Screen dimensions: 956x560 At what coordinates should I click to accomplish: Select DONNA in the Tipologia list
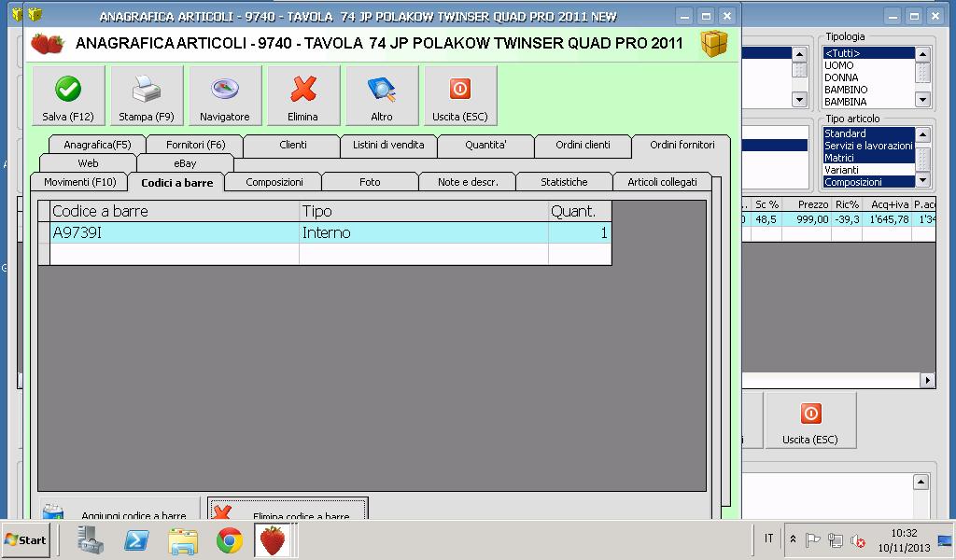(x=869, y=77)
